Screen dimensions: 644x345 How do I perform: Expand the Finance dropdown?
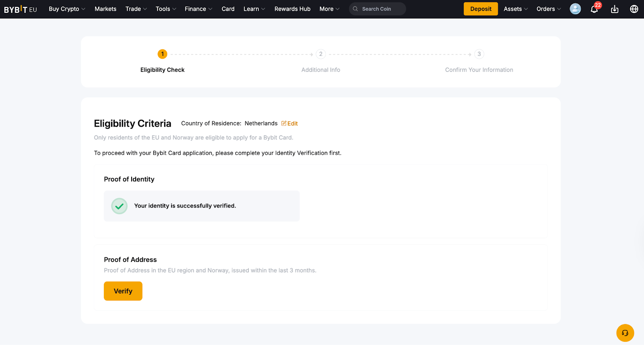198,9
